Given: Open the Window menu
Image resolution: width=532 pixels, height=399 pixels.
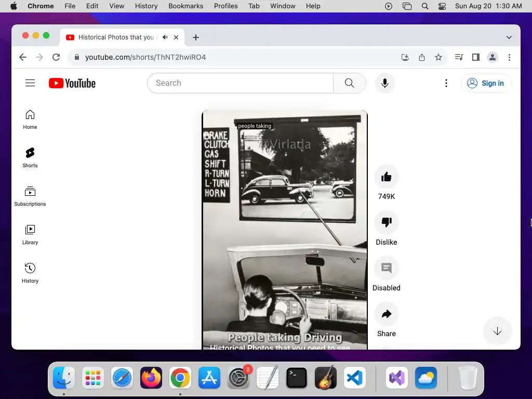Looking at the screenshot, I should 283,6.
